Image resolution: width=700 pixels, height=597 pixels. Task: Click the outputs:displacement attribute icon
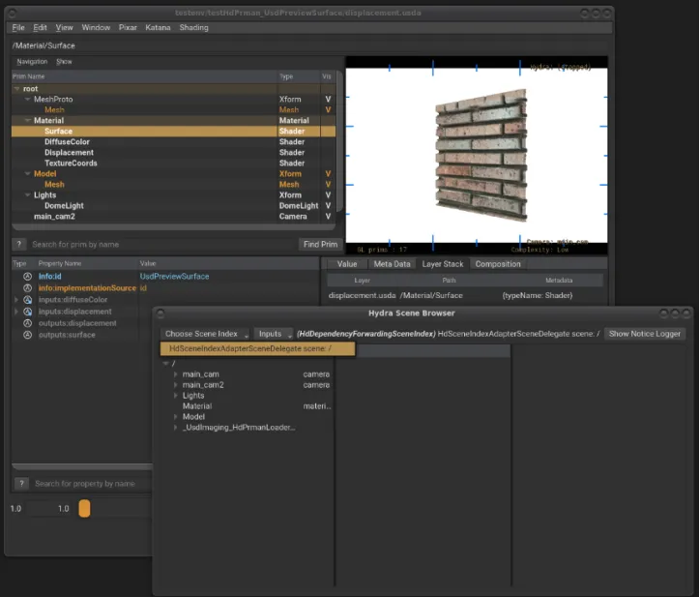pos(28,323)
